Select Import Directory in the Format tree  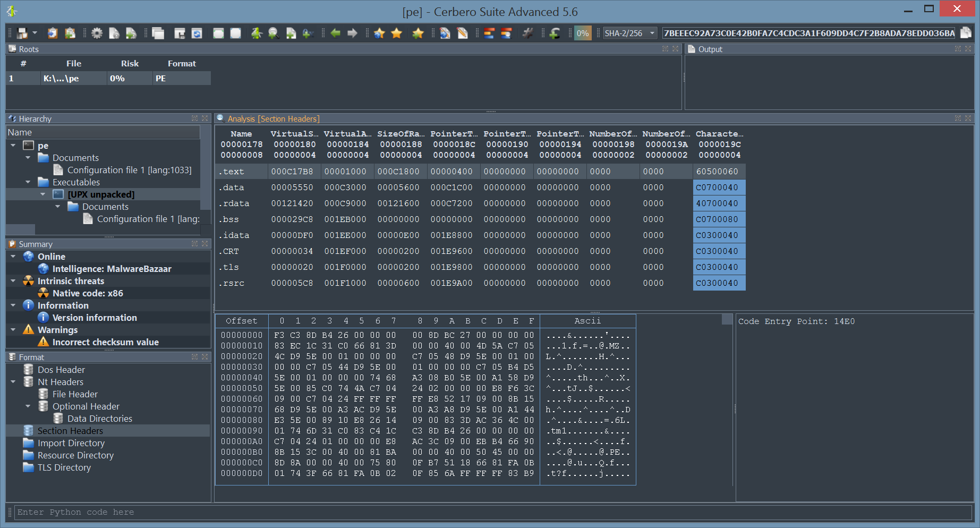pyautogui.click(x=71, y=443)
